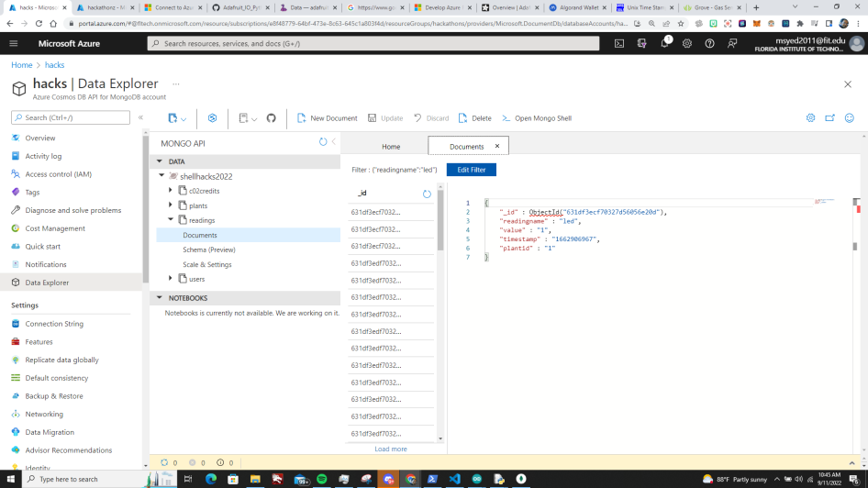
Task: Open the Windows Start menu
Action: [10, 479]
